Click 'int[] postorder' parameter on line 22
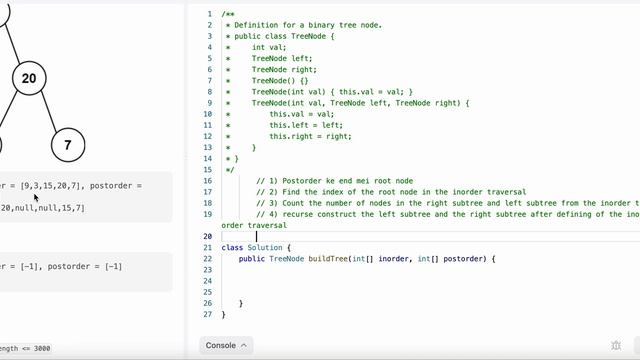This screenshot has width=640, height=360. click(x=450, y=259)
